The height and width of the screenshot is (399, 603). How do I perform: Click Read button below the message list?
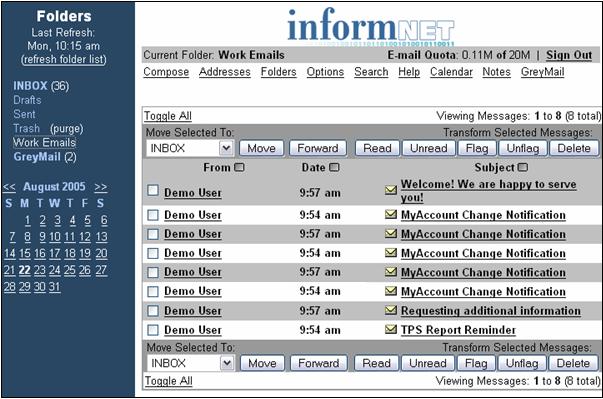[376, 363]
